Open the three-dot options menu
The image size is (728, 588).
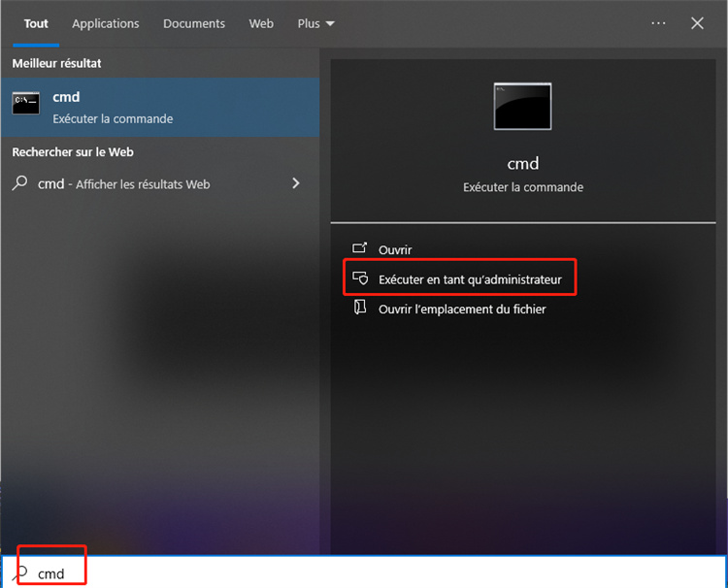[x=658, y=23]
